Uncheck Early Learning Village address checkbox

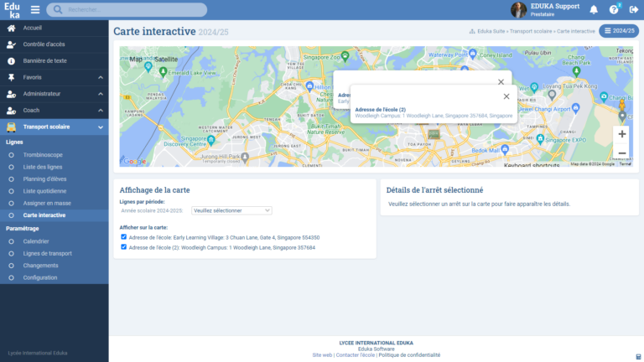coord(123,237)
